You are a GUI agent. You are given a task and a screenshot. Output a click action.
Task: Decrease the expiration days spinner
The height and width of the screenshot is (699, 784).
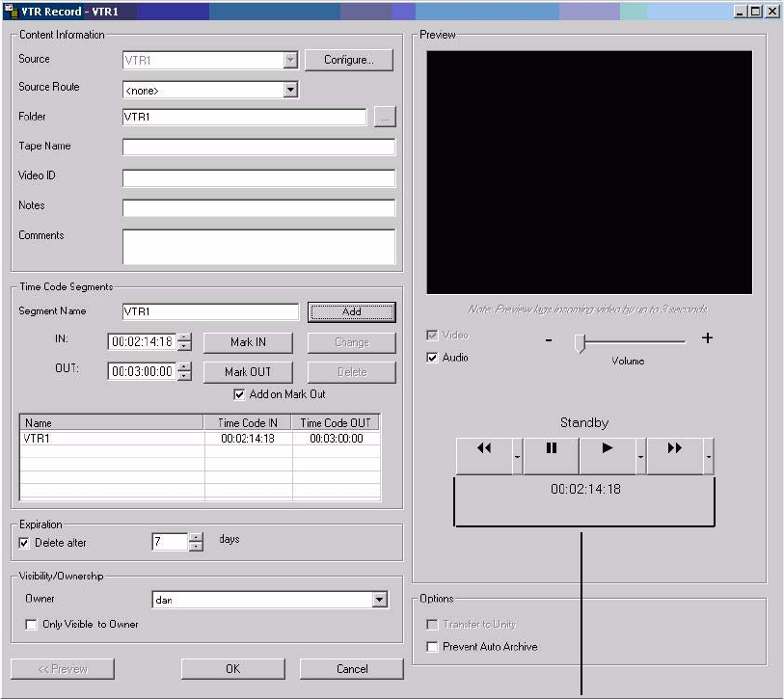(196, 547)
